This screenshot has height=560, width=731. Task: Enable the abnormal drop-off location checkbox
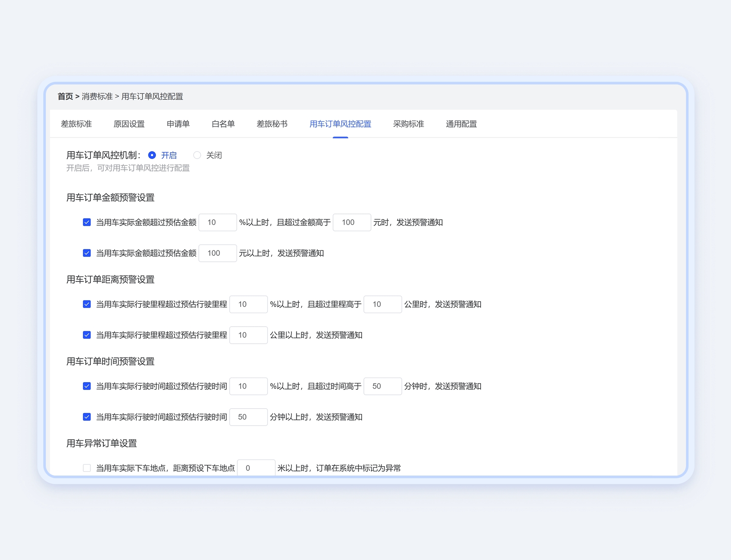(87, 468)
